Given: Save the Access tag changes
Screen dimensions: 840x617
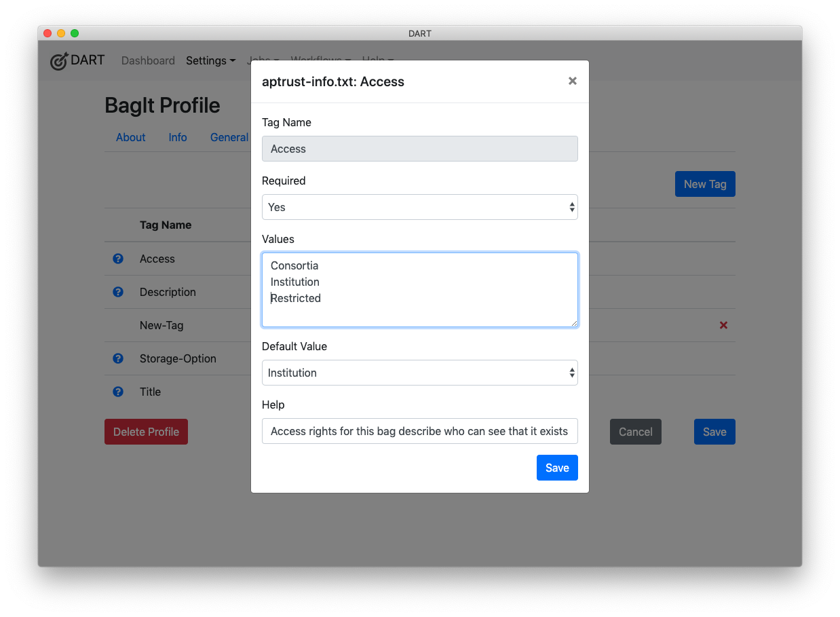Looking at the screenshot, I should tap(557, 468).
